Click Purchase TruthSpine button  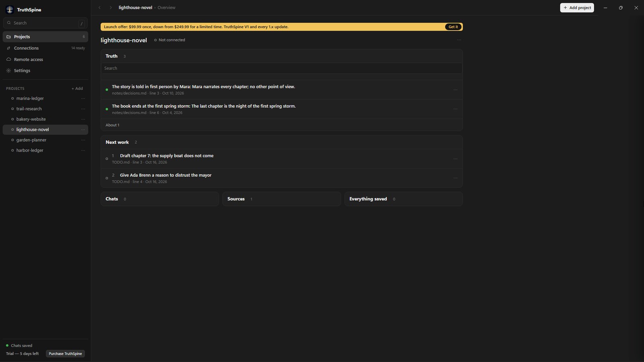[x=65, y=354]
